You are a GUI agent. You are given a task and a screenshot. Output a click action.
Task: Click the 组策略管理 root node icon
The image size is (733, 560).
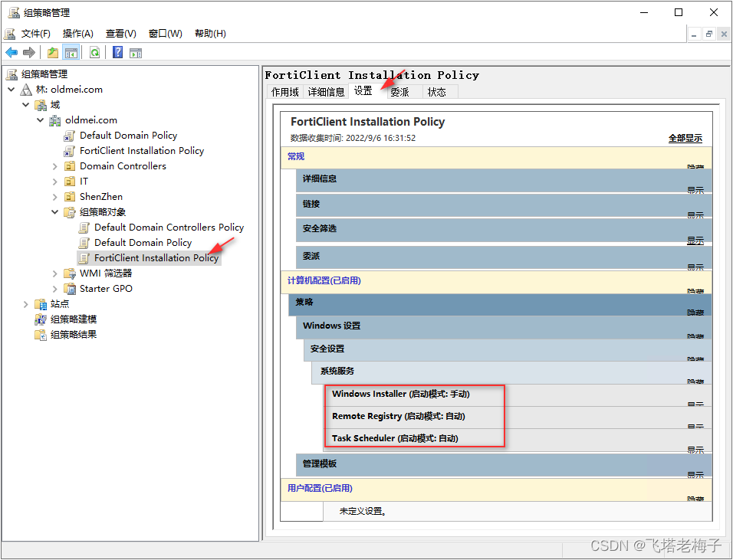point(12,74)
